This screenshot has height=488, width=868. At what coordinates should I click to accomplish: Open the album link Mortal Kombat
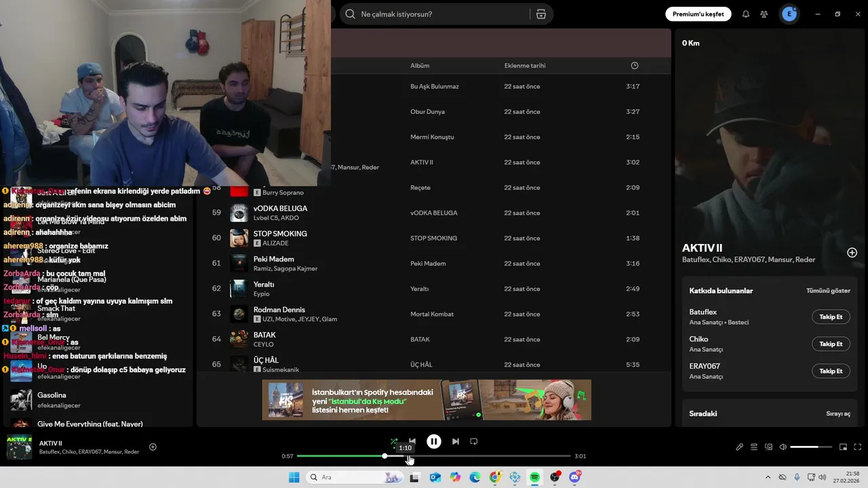click(432, 314)
